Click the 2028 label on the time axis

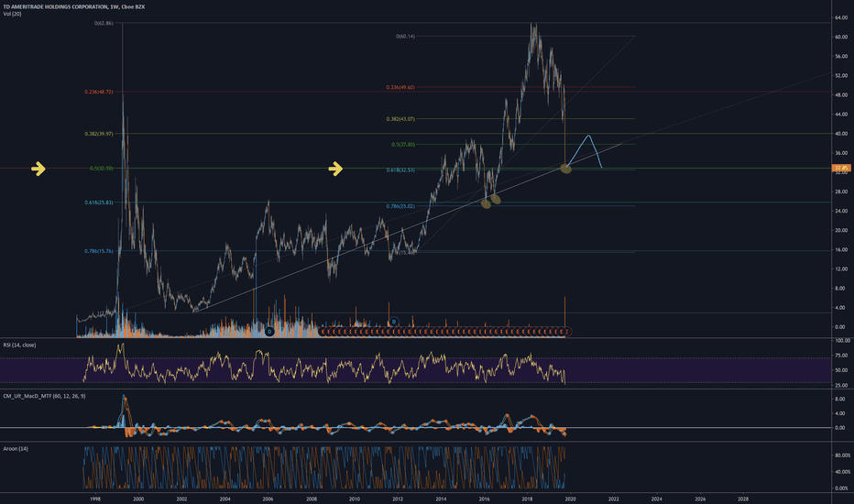pos(743,499)
